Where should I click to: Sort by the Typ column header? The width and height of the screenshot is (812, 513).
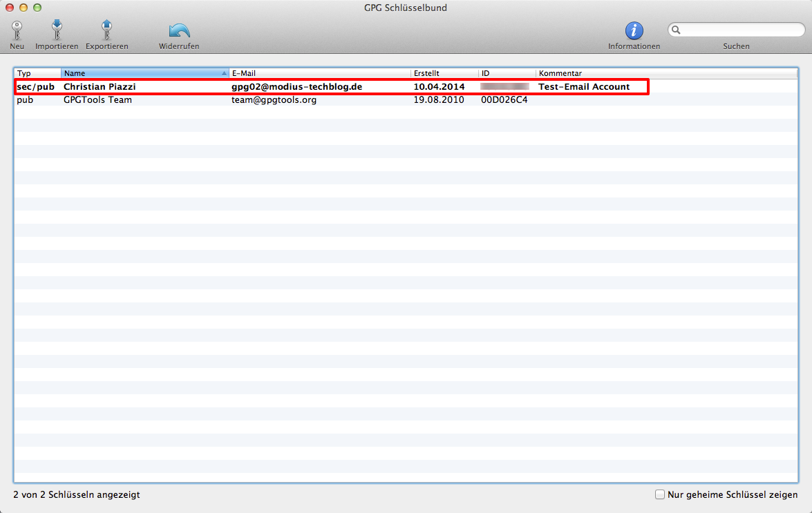coord(37,73)
